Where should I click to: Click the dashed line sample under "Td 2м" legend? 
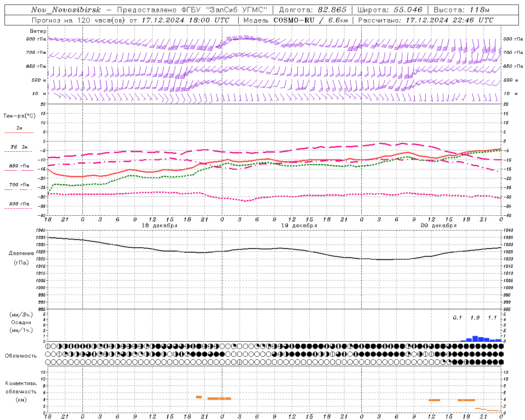coord(18,152)
